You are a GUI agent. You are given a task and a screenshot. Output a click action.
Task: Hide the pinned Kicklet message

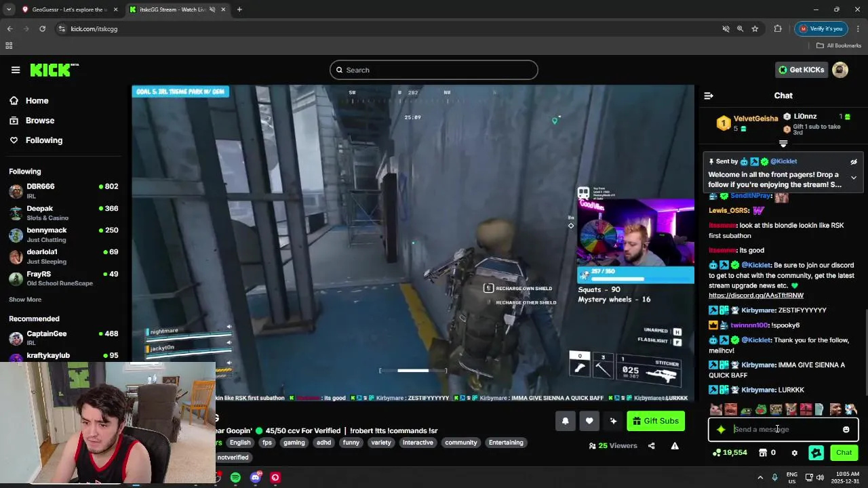(x=854, y=161)
